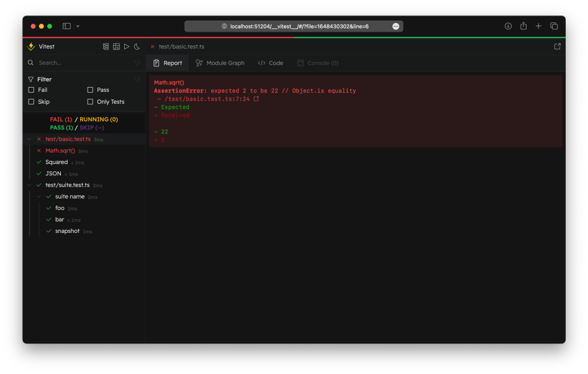
Task: Enable the Fail filter checkbox
Action: 31,90
